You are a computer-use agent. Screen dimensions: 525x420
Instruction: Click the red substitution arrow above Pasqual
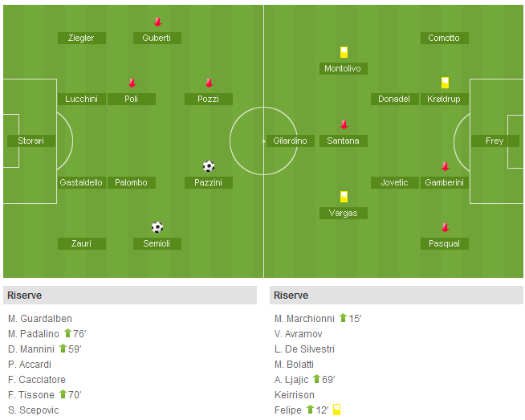445,228
